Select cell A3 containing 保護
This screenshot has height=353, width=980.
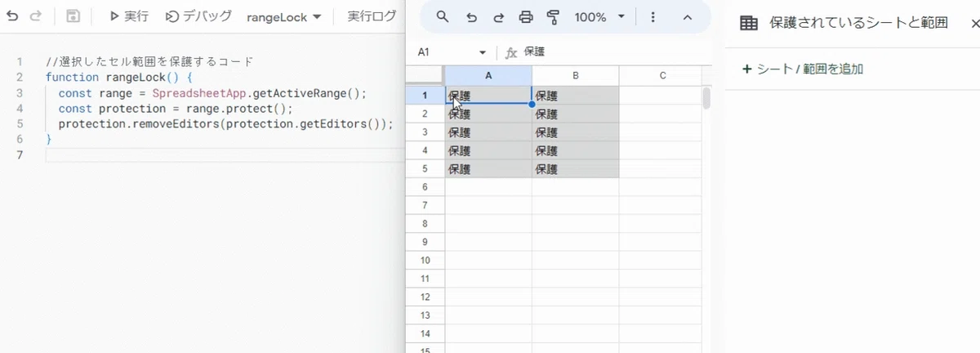(488, 132)
